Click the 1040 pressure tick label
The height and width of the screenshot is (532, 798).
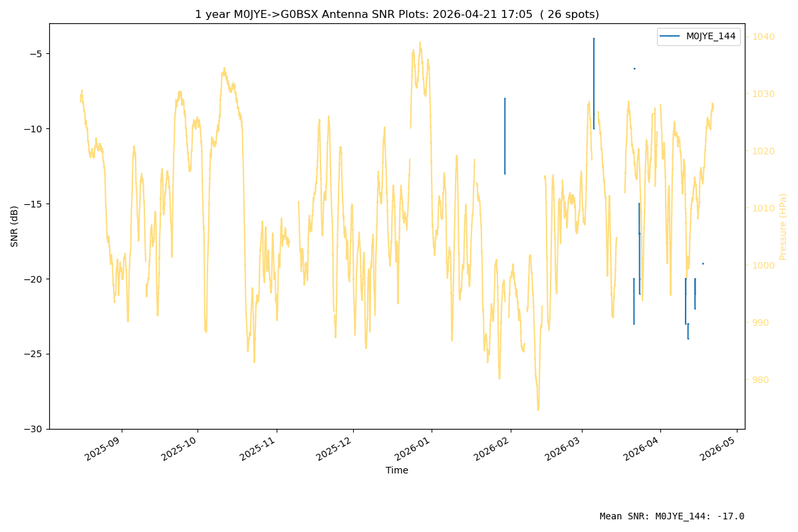tap(763, 37)
